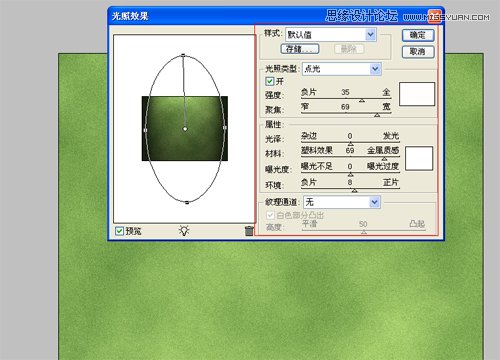Viewport: 500px width, 360px height.
Task: Click the 金属质感 metallic label
Action: 383,150
